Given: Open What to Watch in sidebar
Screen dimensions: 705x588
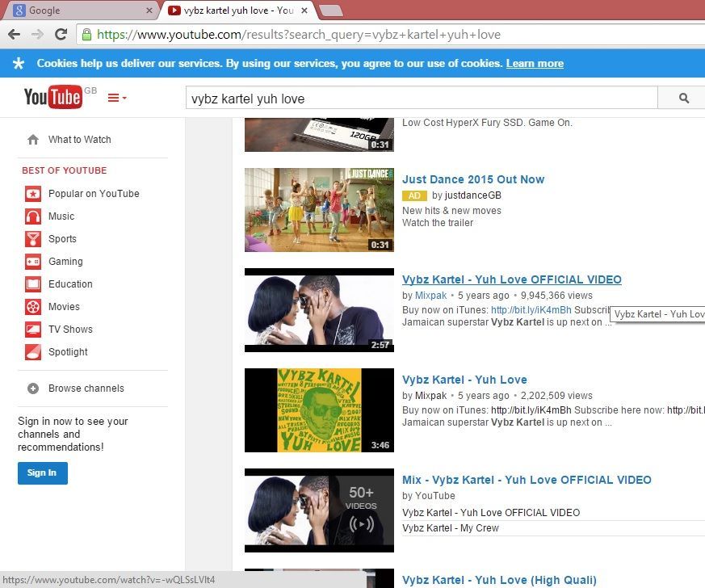Looking at the screenshot, I should pyautogui.click(x=80, y=140).
